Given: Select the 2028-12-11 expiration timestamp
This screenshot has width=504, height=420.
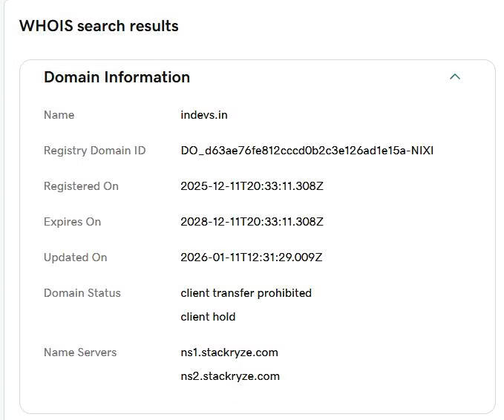Looking at the screenshot, I should coord(252,222).
